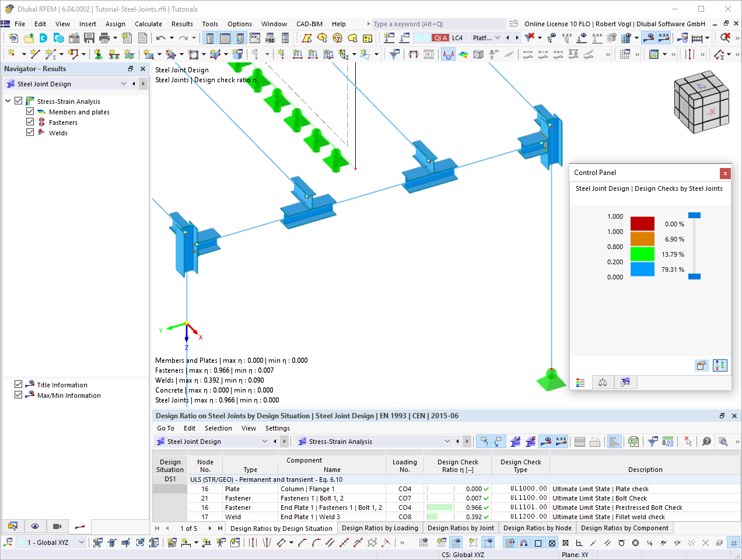Open Go To in table menu
Screen dimensions: 742x560
click(x=166, y=428)
